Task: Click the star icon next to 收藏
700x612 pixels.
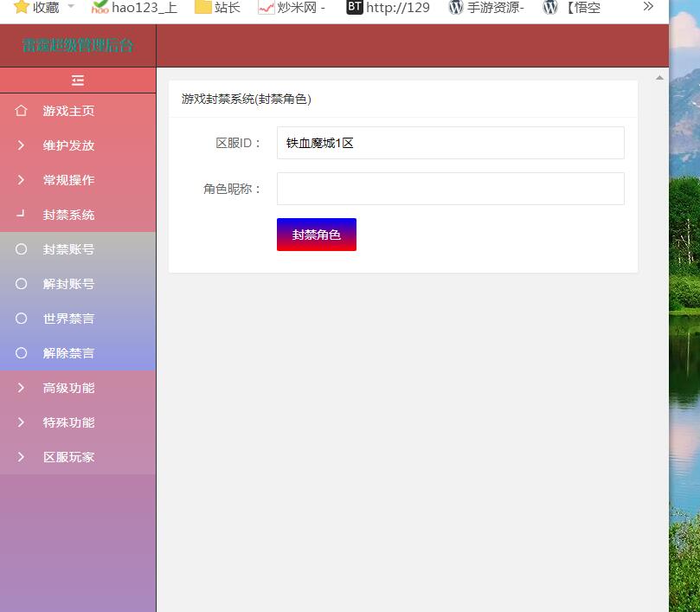Action: (x=22, y=8)
